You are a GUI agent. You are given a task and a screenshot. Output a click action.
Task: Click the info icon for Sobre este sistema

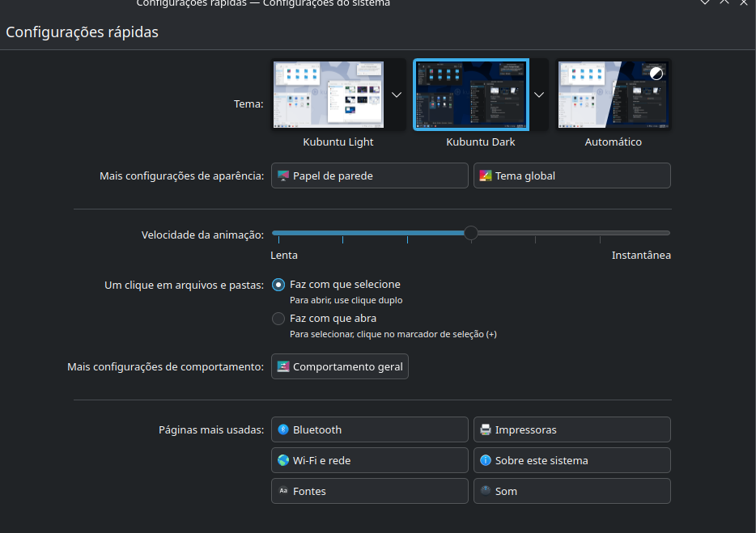pos(486,460)
